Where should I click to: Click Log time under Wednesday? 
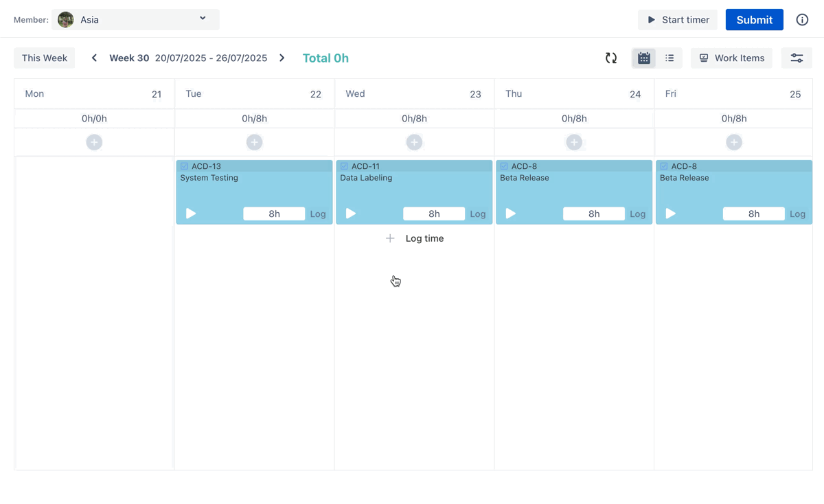click(x=415, y=238)
